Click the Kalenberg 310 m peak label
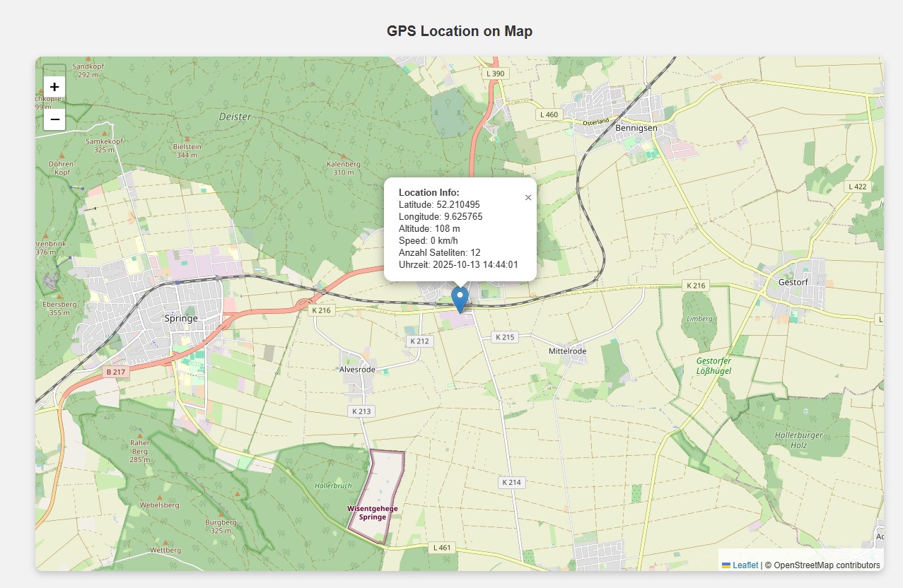The width and height of the screenshot is (903, 588). (x=344, y=168)
